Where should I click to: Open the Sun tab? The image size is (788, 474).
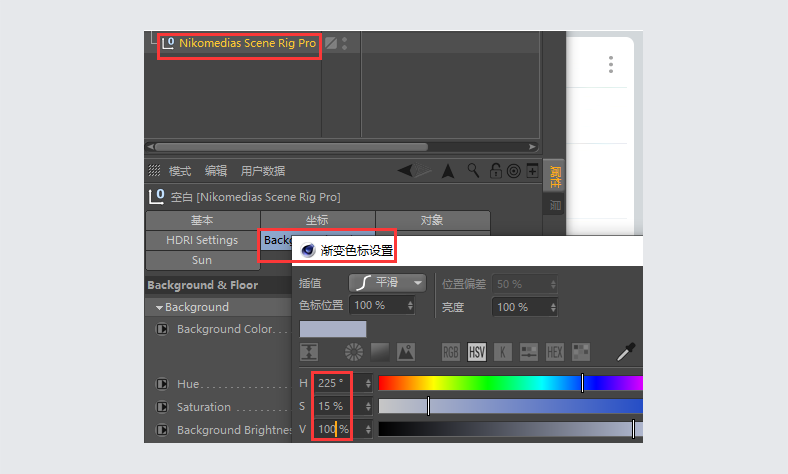203,260
